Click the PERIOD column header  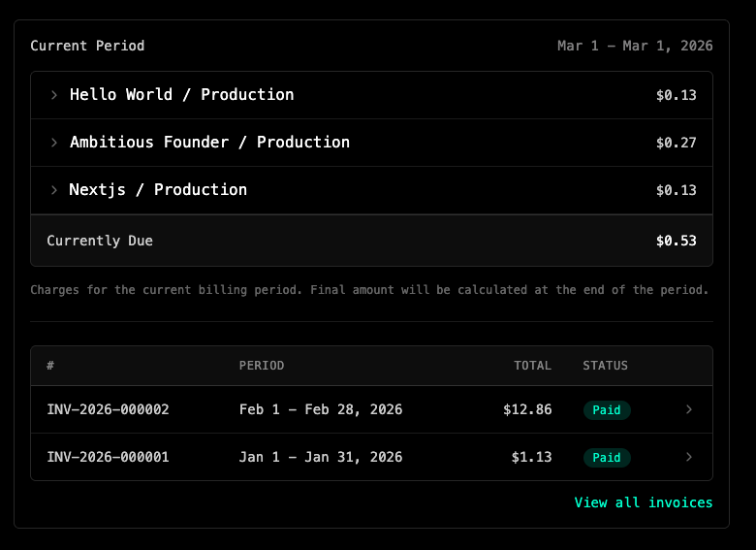point(262,366)
